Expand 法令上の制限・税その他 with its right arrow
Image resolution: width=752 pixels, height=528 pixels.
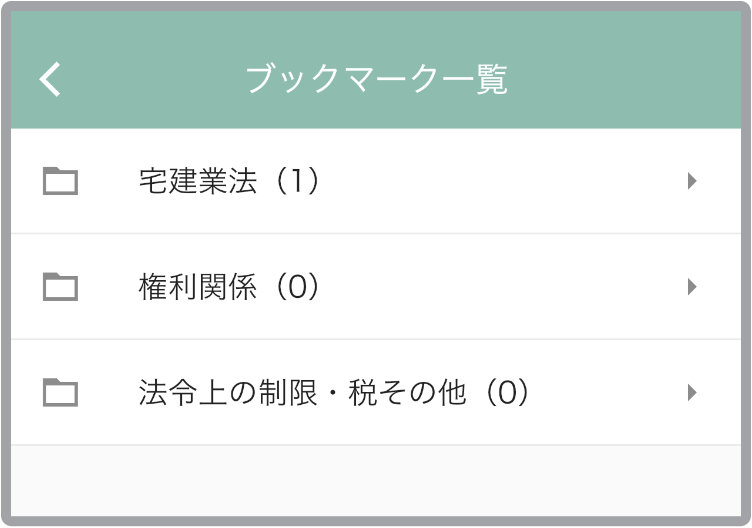click(x=692, y=392)
